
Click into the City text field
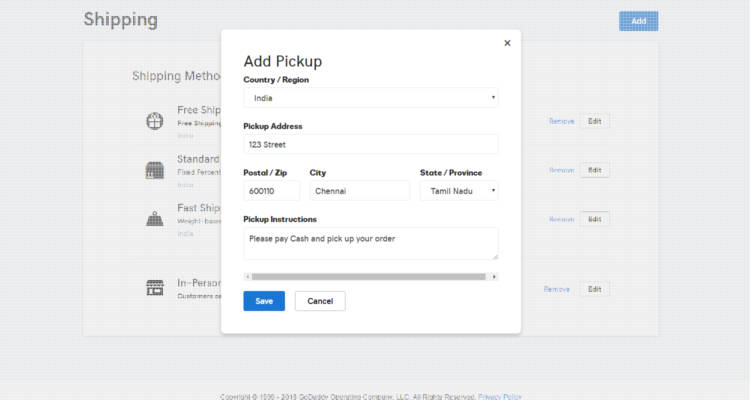[x=359, y=191]
